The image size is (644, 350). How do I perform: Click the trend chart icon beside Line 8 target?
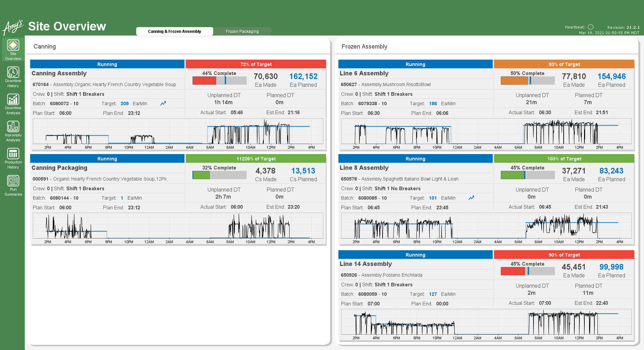(x=471, y=198)
